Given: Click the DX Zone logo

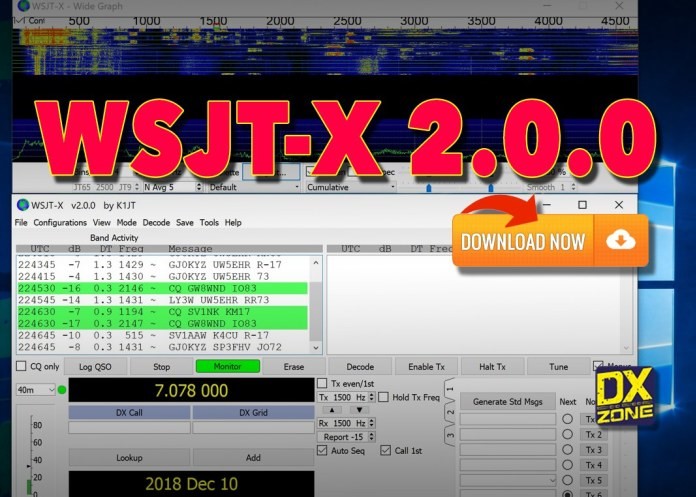Looking at the screenshot, I should click(626, 397).
